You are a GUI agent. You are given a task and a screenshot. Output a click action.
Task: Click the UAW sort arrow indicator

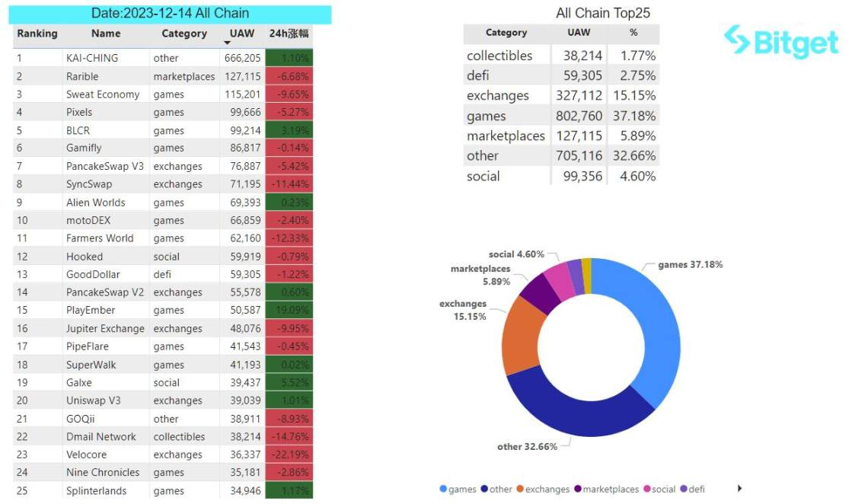coord(227,43)
